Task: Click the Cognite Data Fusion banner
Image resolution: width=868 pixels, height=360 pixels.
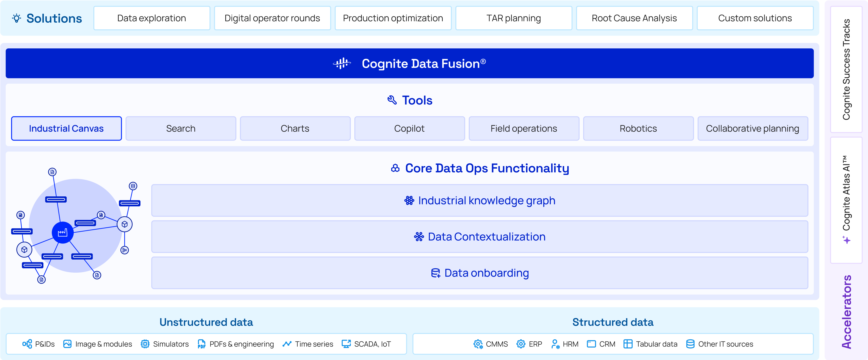Action: tap(410, 63)
